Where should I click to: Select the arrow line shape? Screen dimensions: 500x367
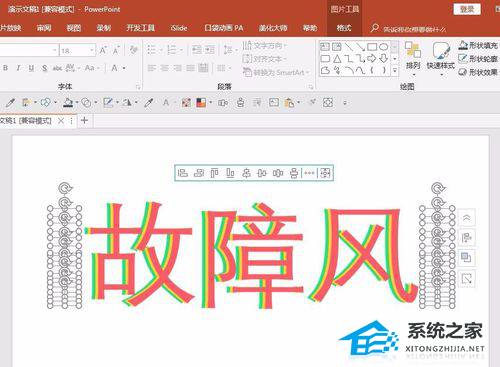coord(360,47)
